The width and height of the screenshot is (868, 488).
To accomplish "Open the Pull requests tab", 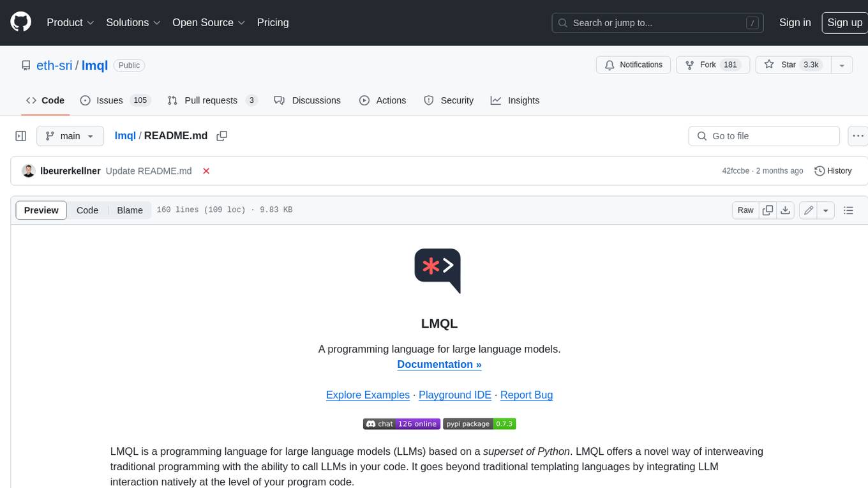I will tap(213, 100).
